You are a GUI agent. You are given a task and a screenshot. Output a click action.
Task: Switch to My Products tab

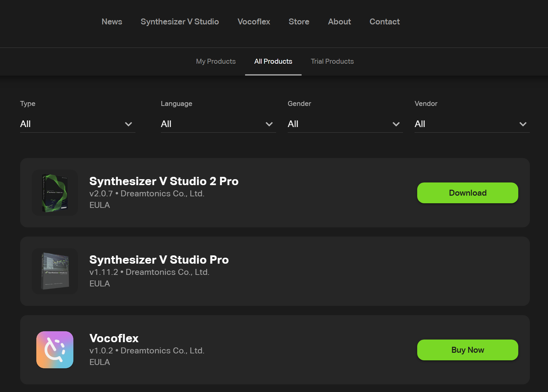click(x=216, y=61)
